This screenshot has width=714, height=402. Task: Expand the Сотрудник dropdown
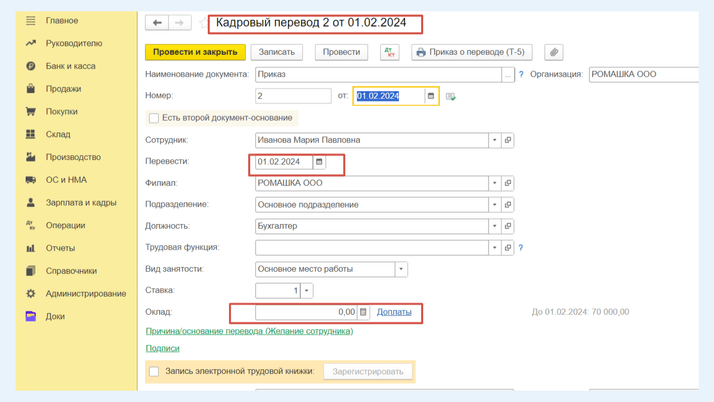tap(495, 140)
